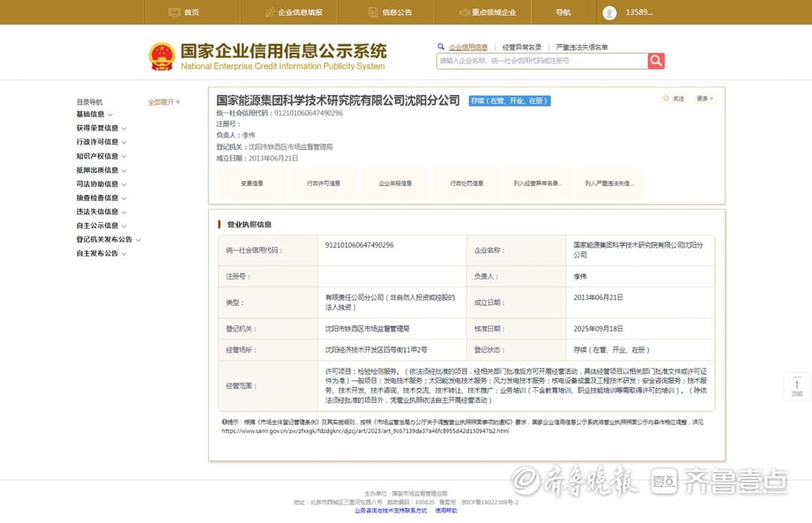Viewport: 812px width, 523px height.
Task: Click the company name heading text
Action: coord(338,101)
